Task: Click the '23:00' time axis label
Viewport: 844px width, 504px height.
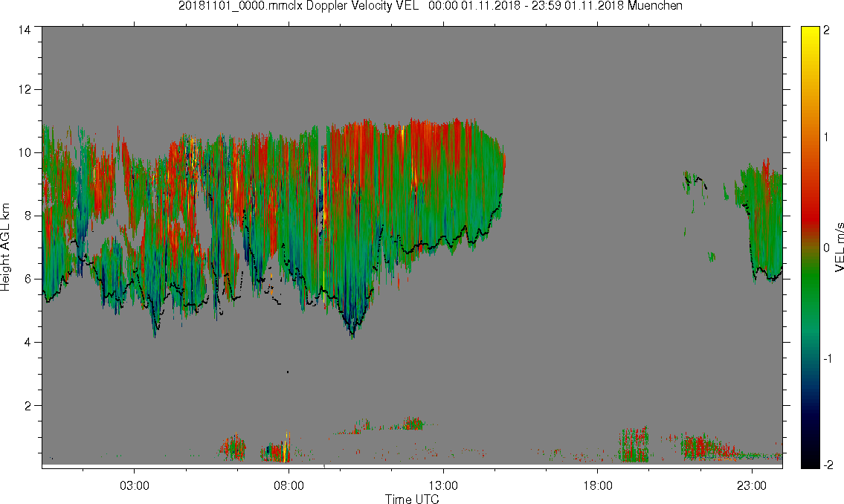Action: pyautogui.click(x=751, y=485)
